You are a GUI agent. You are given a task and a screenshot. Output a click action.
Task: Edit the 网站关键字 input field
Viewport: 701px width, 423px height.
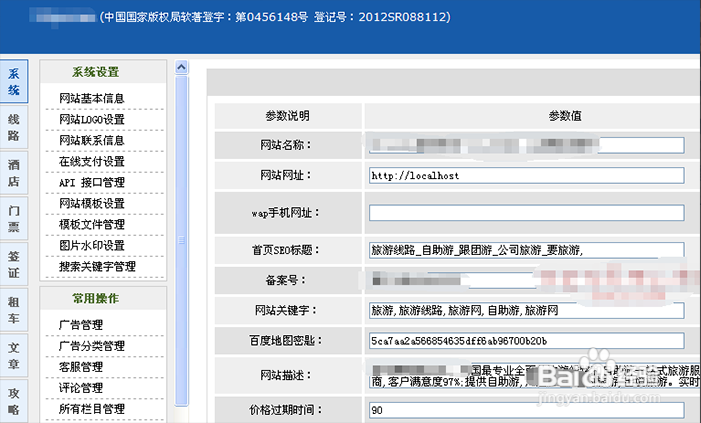(x=526, y=310)
